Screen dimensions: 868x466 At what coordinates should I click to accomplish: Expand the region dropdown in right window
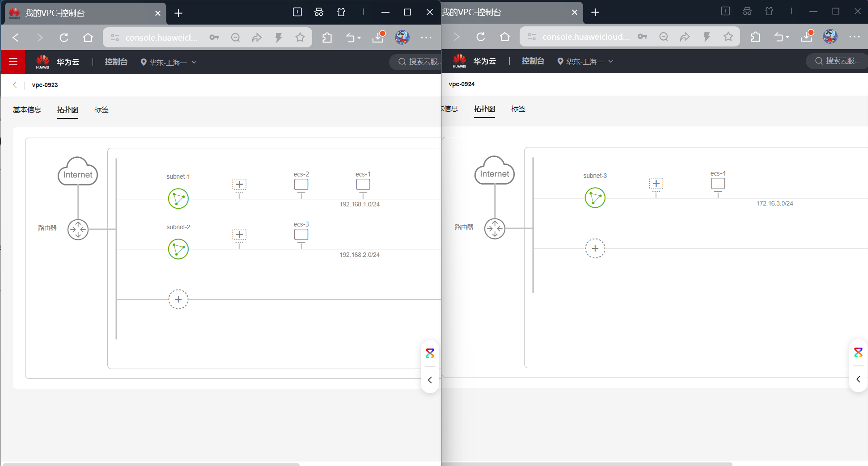tap(585, 62)
